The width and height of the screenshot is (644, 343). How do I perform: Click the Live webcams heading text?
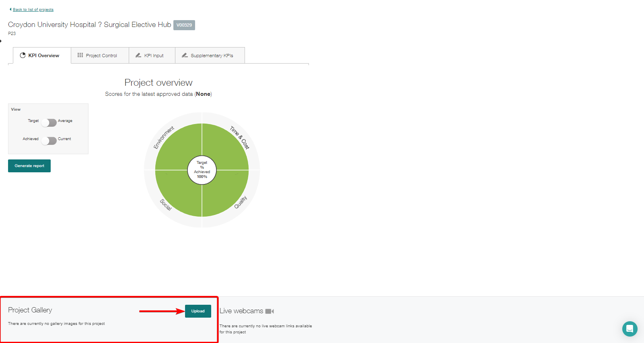tap(241, 311)
